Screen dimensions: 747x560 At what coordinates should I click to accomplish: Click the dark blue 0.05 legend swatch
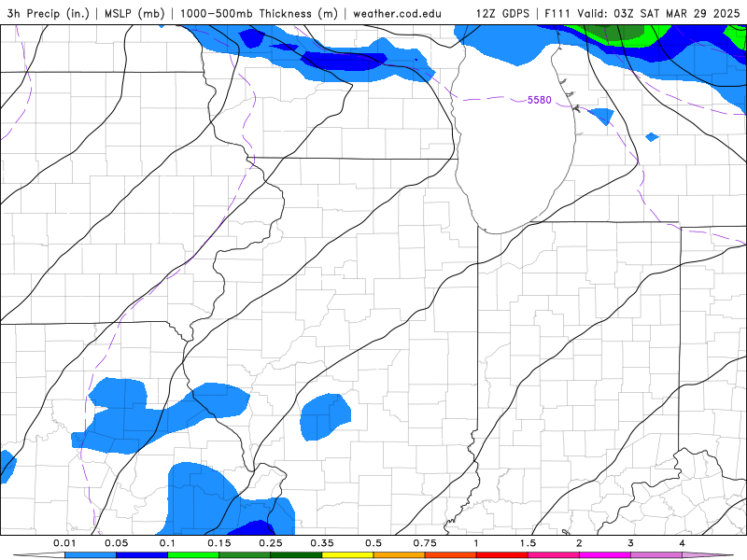tap(142, 555)
